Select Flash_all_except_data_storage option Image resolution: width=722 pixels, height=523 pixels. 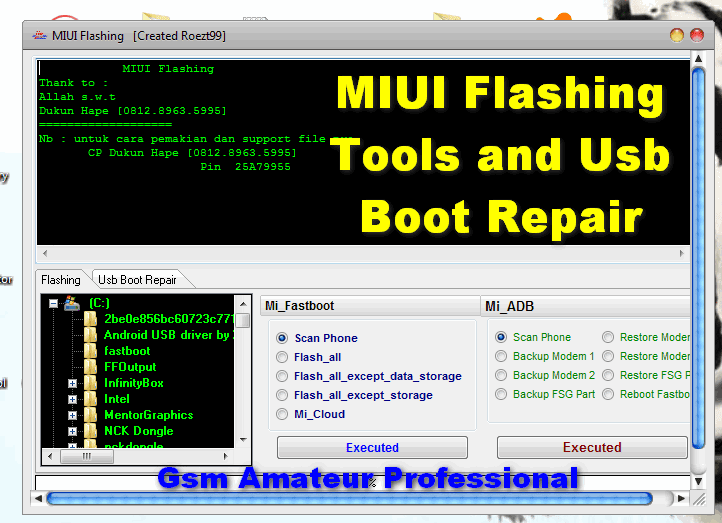(282, 376)
